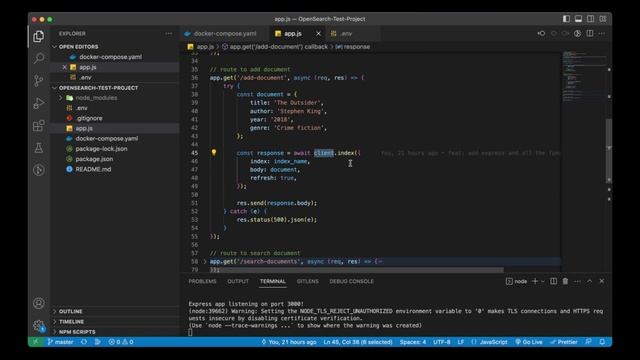The width and height of the screenshot is (640, 360).
Task: Open the editor more actions ellipsis
Action: pyautogui.click(x=602, y=33)
